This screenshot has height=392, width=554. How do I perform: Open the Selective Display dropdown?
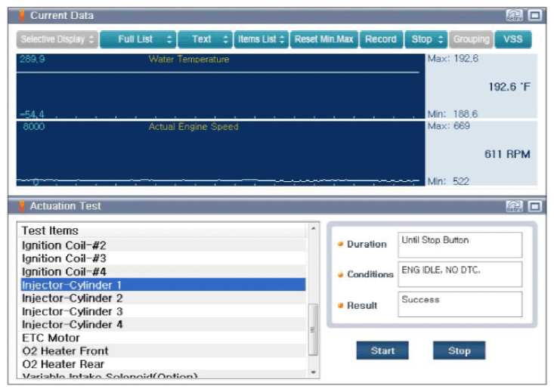coord(57,39)
